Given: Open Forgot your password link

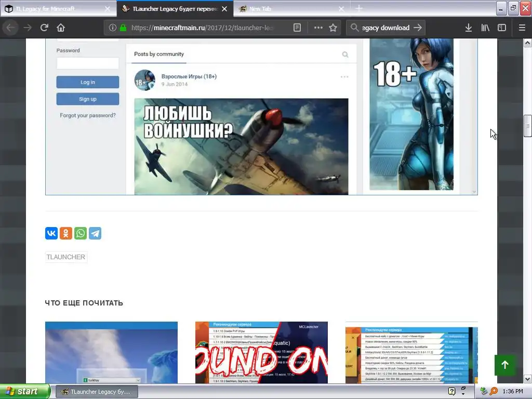Looking at the screenshot, I should 87,115.
